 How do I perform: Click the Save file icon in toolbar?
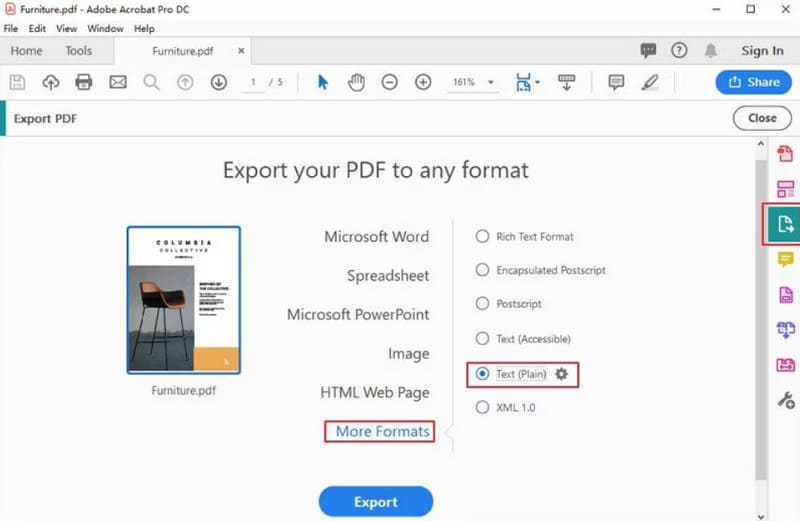pyautogui.click(x=17, y=82)
